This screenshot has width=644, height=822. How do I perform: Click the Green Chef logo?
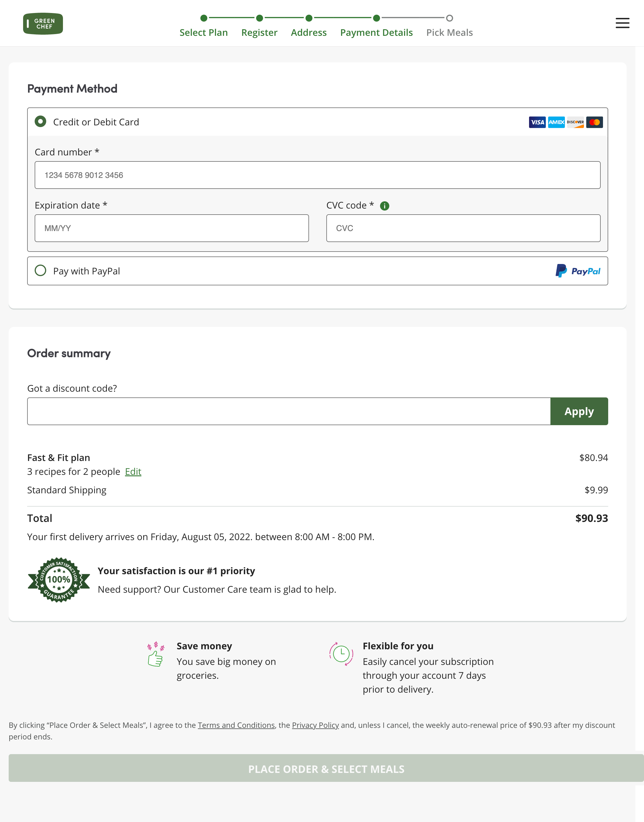coord(43,23)
